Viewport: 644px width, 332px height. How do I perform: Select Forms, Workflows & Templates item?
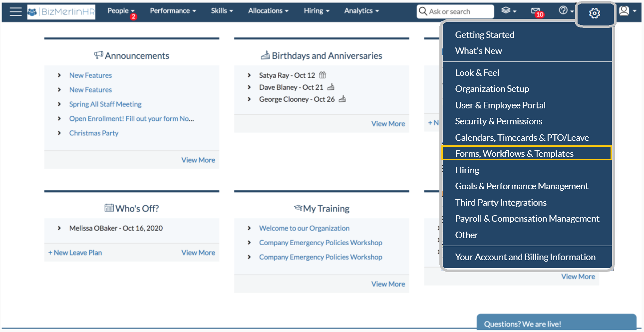tap(527, 153)
